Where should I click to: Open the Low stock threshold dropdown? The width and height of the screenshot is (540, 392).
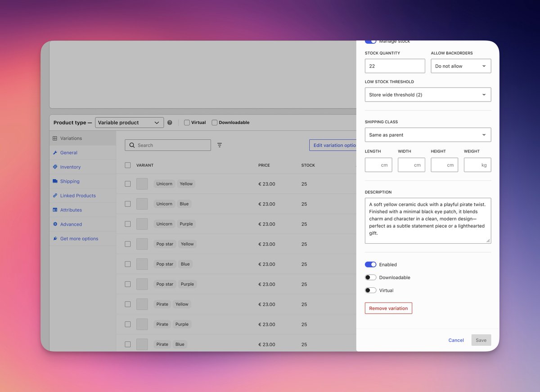(428, 95)
